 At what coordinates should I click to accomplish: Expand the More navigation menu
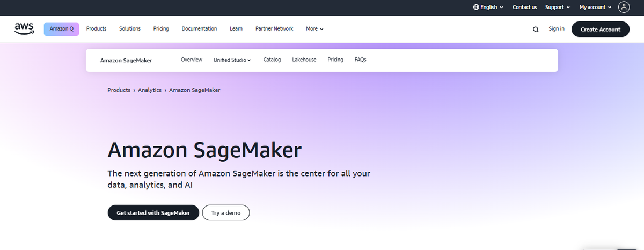click(x=314, y=29)
